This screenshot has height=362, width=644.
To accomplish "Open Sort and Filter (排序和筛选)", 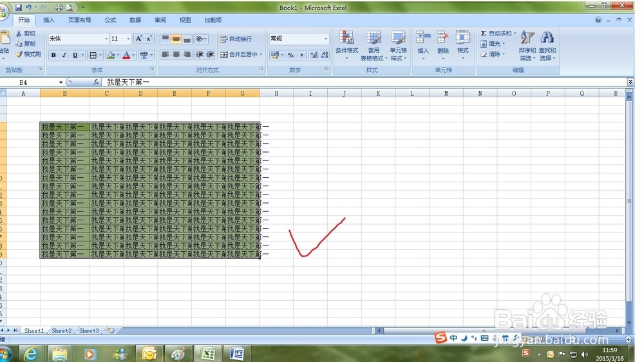I will (527, 45).
